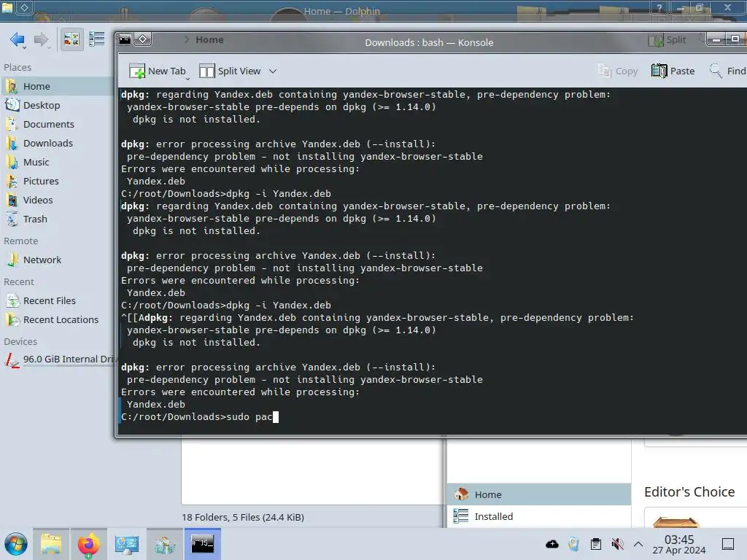
Task: Open Desktop in Dolphin Places panel
Action: [x=57, y=105]
